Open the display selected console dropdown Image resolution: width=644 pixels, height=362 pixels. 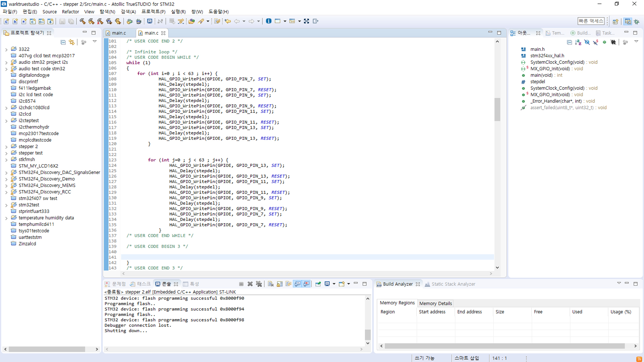[x=334, y=284]
